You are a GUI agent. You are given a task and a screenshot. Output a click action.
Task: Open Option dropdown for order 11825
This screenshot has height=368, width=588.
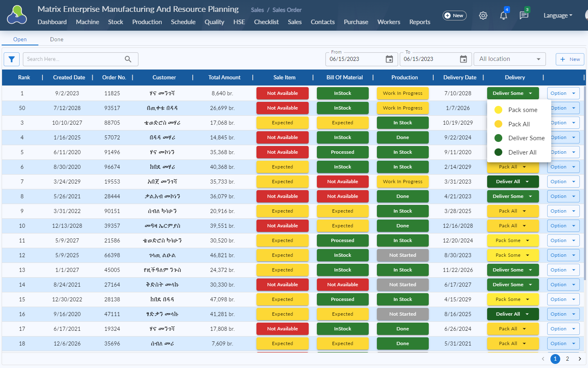563,93
